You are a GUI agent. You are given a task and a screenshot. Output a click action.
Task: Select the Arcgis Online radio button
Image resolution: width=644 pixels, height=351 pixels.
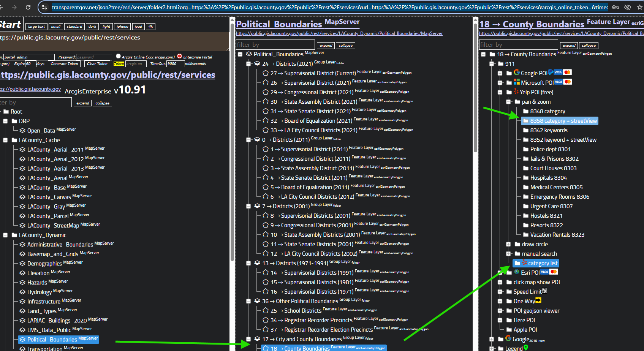pos(118,56)
